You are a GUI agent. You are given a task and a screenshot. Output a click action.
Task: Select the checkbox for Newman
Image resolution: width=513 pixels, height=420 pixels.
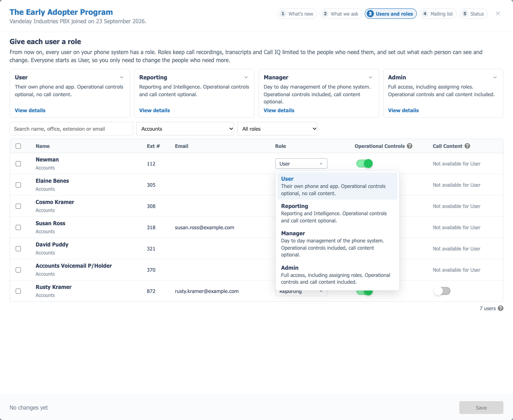pos(18,164)
